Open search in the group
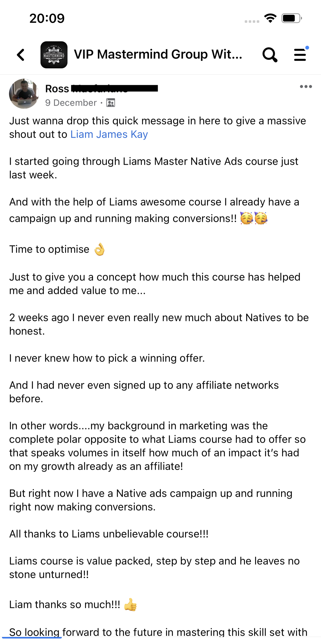321x644 pixels. (x=270, y=55)
